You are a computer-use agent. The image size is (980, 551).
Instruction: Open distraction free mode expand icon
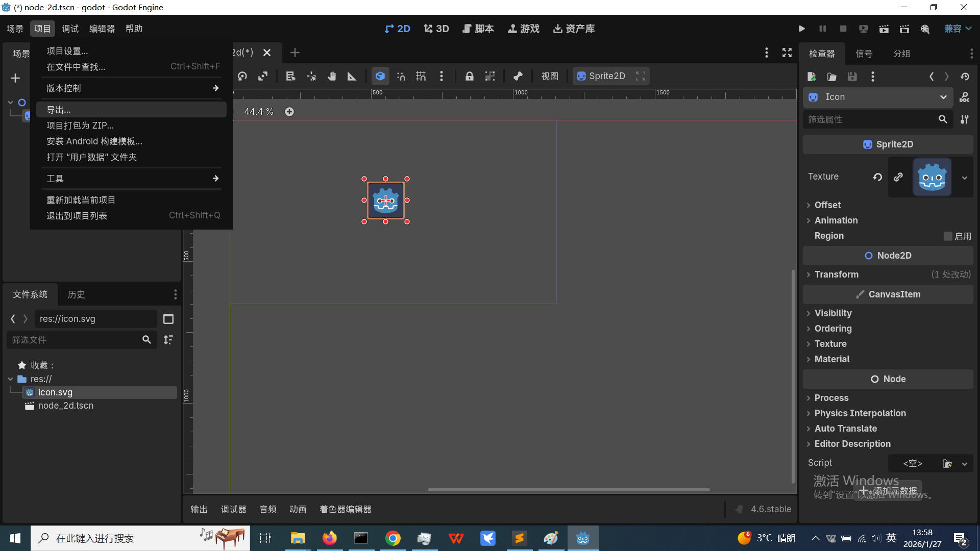click(x=787, y=53)
